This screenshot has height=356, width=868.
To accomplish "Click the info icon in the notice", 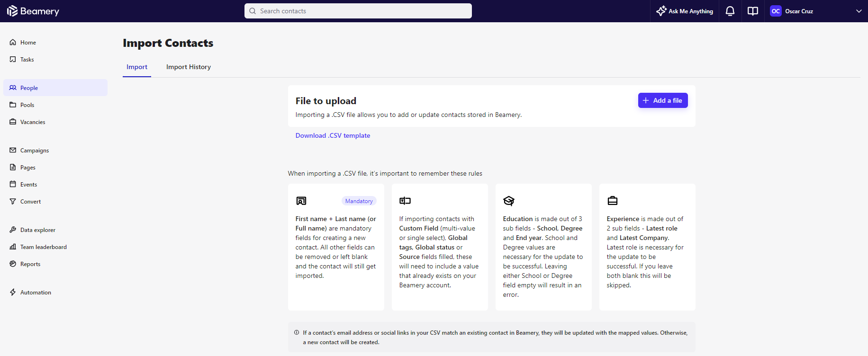I will point(297,332).
